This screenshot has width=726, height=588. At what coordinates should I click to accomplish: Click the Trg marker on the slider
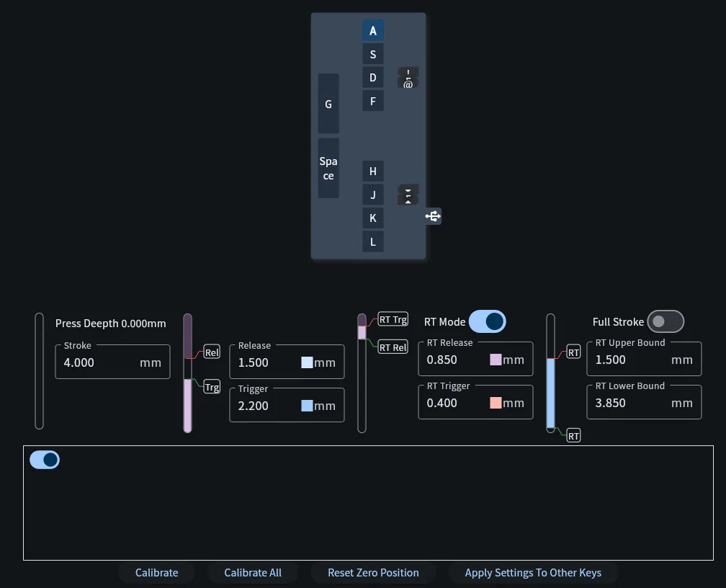[212, 387]
